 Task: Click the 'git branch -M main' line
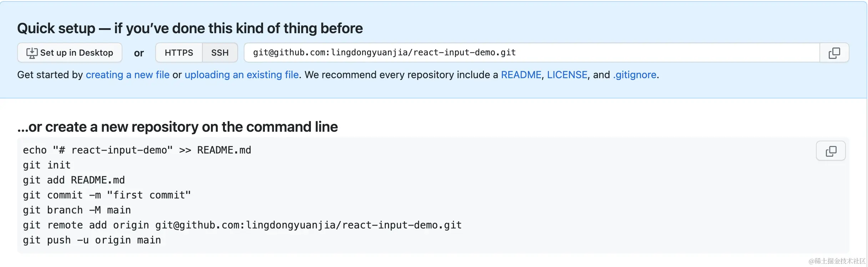[x=77, y=210]
